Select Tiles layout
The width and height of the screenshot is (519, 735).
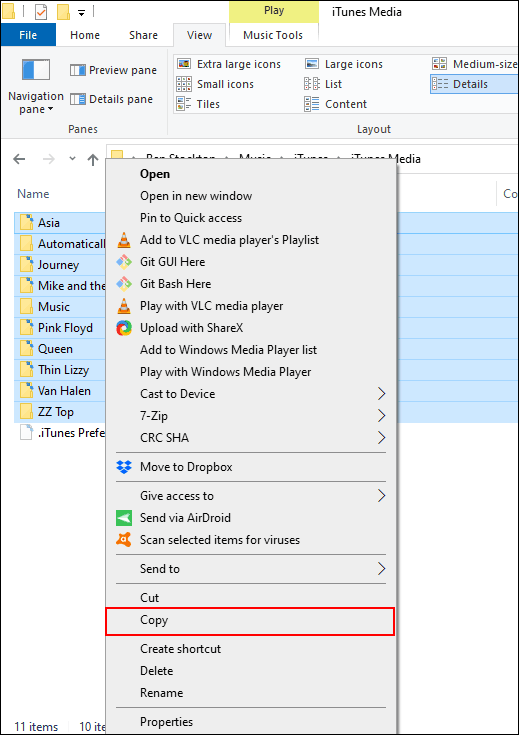[198, 104]
